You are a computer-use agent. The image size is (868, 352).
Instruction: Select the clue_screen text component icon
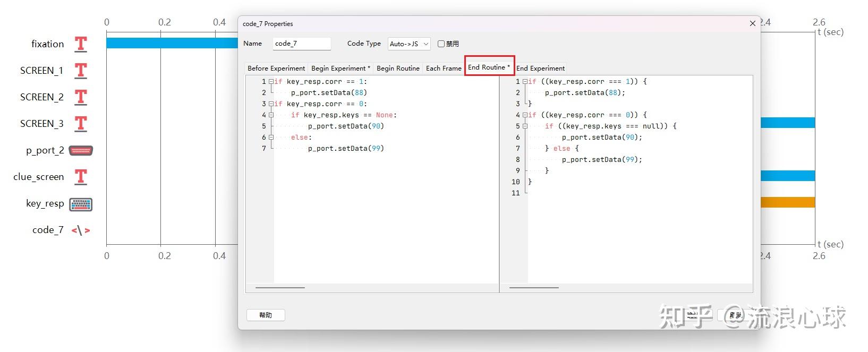pyautogui.click(x=81, y=177)
